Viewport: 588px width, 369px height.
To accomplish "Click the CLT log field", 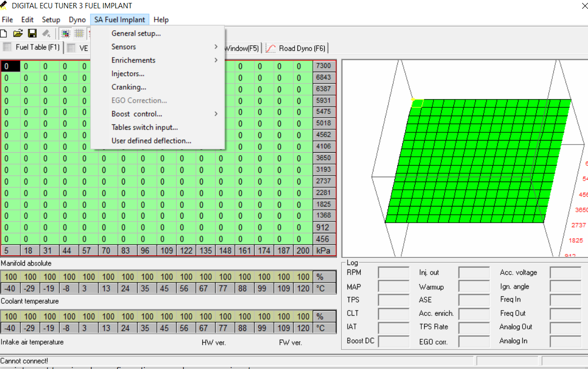I will click(x=394, y=314).
